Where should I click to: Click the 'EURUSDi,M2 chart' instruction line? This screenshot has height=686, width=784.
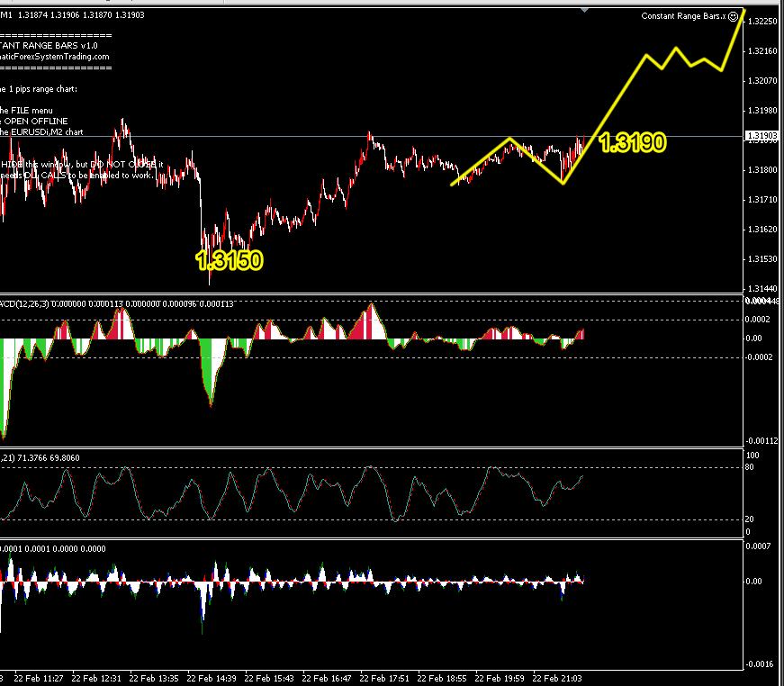click(47, 132)
